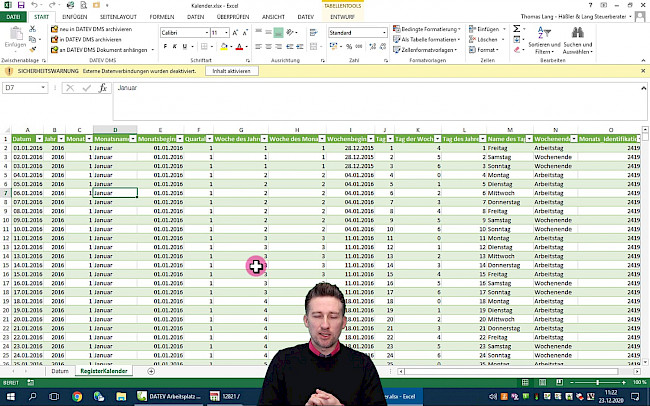This screenshot has width=650, height=406.
Task: Click the 'Inhalt aktivieren' button
Action: point(231,72)
